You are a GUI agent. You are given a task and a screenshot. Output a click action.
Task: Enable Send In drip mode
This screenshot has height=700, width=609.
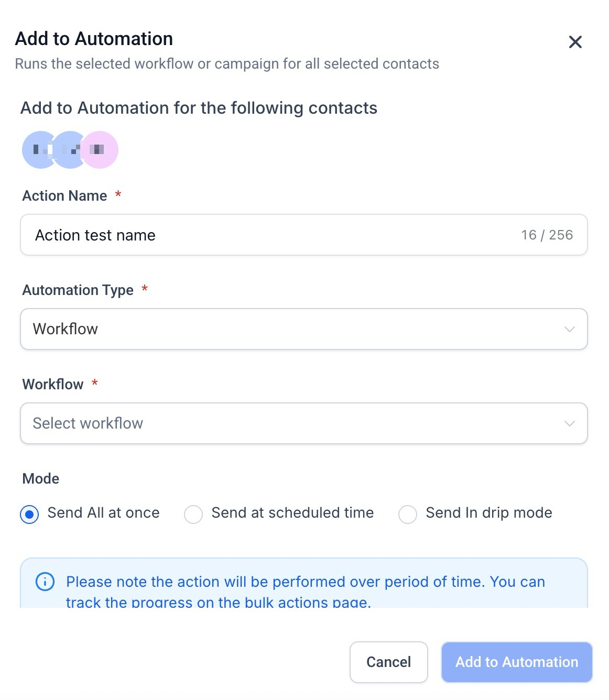408,515
